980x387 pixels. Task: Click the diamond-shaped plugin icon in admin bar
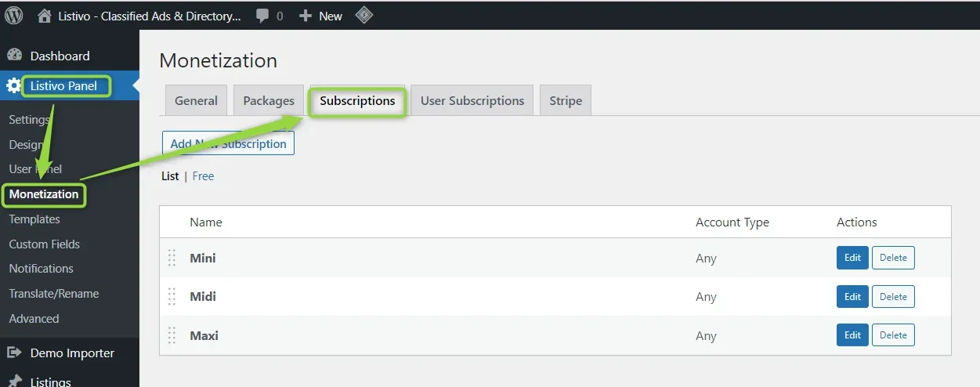(x=363, y=15)
